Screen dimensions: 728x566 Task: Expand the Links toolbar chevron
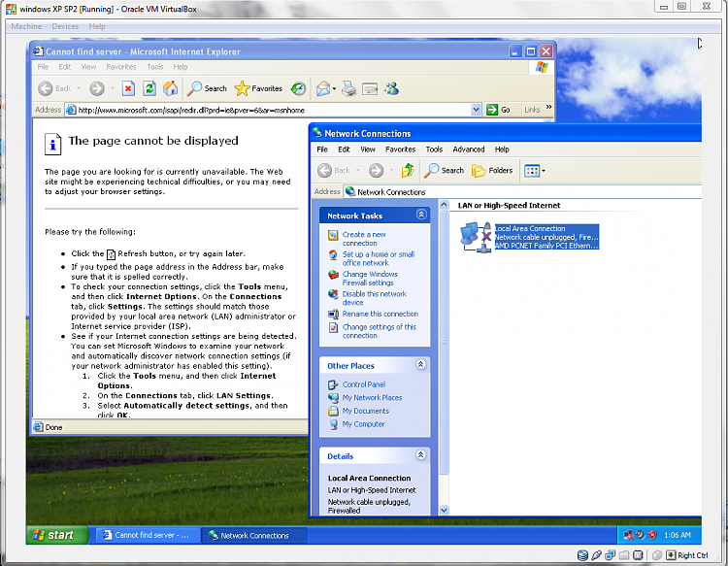(548, 107)
